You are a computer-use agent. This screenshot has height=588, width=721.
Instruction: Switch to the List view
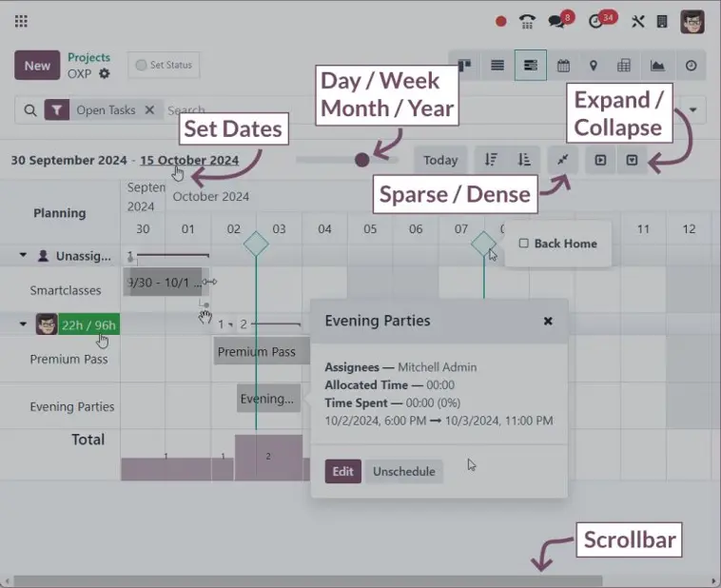click(497, 66)
